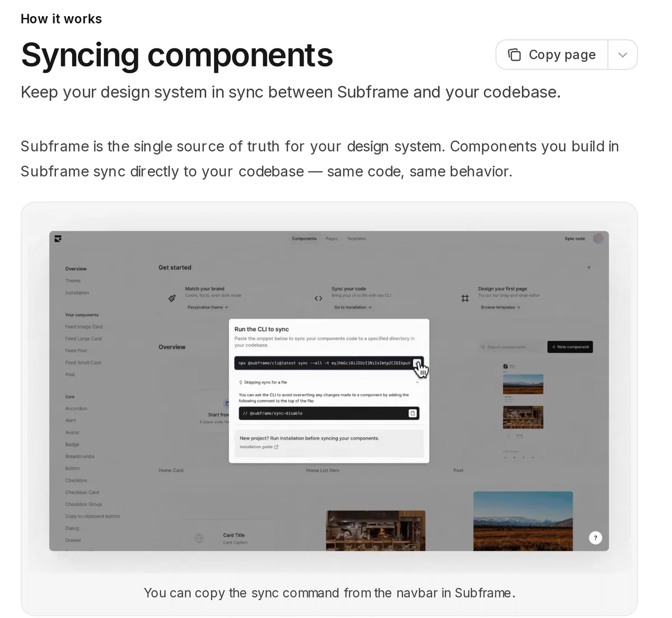This screenshot has width=672, height=618.
Task: Click the Personalize theme link
Action: click(x=208, y=307)
